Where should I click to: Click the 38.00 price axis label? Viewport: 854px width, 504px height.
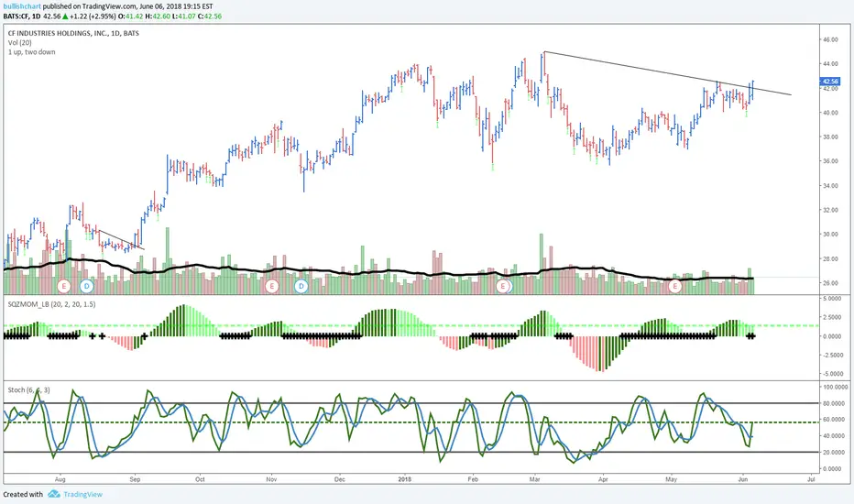[x=830, y=137]
